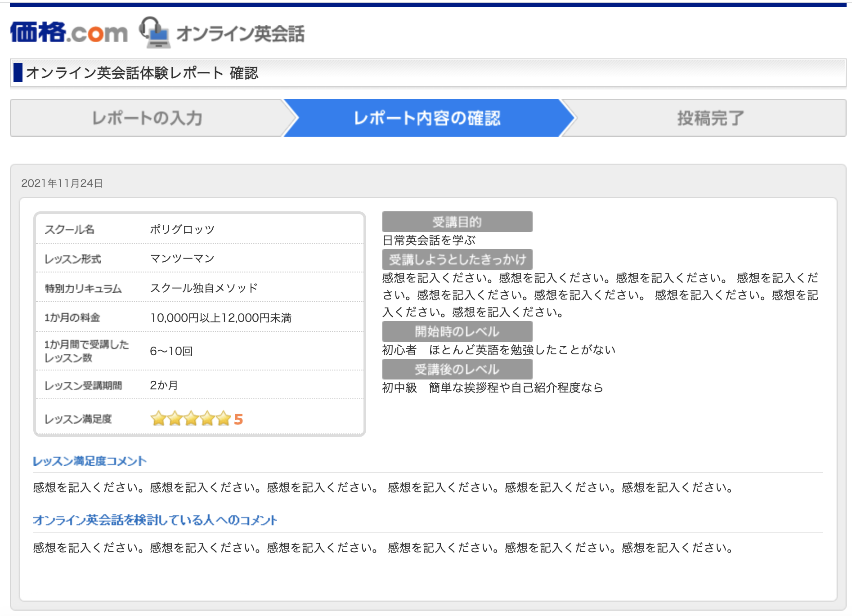Click the スクール名 label

[x=69, y=229]
